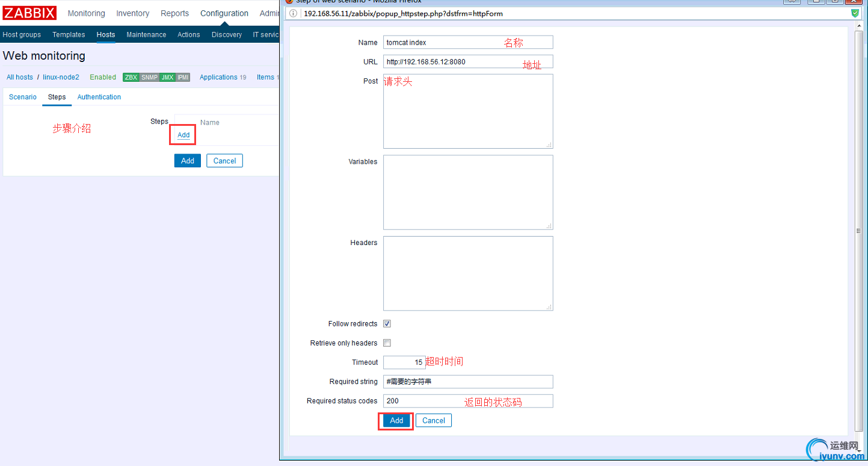Open the Configuration menu
This screenshot has width=868, height=466.
tap(224, 13)
